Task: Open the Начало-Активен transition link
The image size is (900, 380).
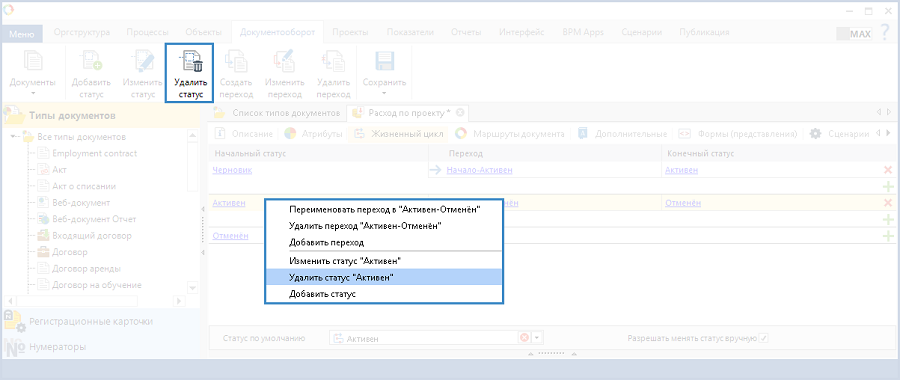Action: (479, 170)
